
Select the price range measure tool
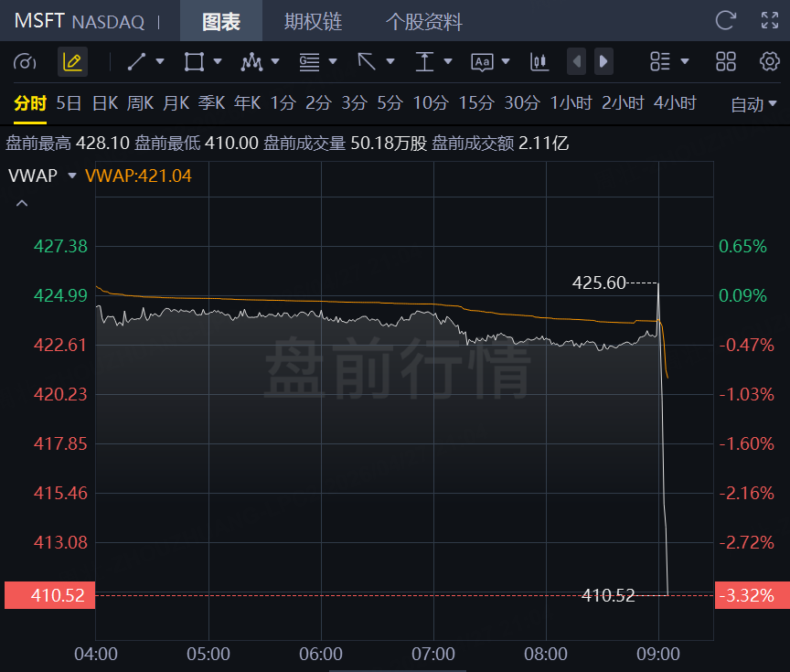coord(424,62)
